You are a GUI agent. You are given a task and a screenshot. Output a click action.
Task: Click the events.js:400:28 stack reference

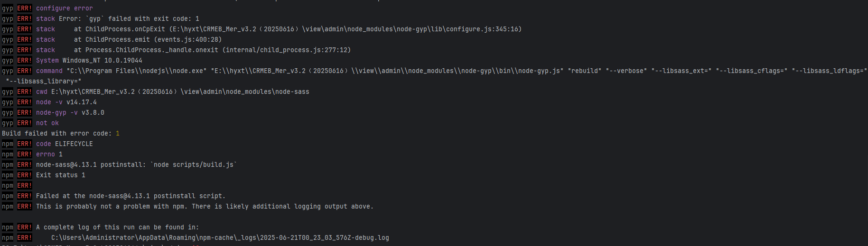click(x=188, y=40)
